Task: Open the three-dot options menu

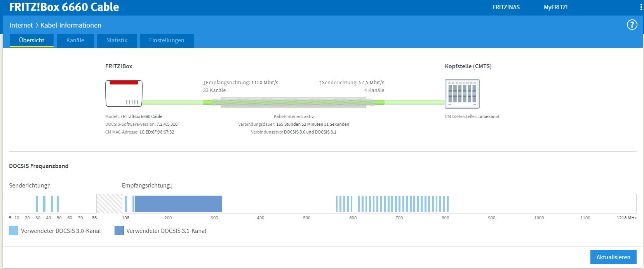Action: coord(641,7)
